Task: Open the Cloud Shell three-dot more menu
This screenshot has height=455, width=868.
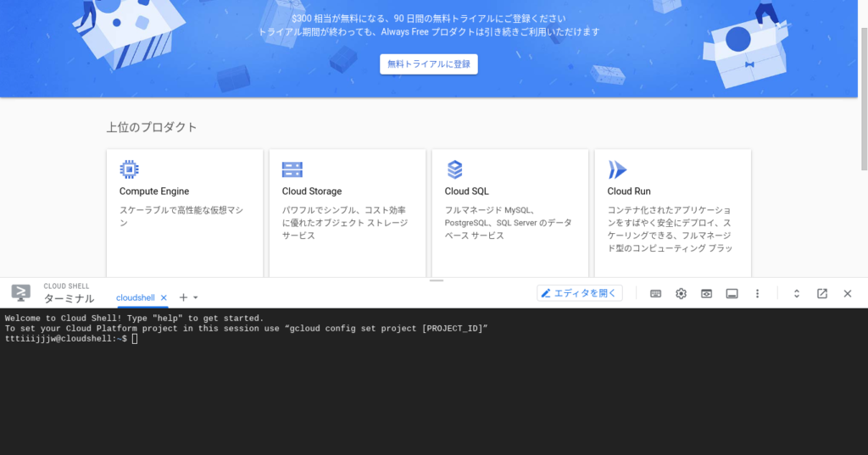Action: (757, 293)
